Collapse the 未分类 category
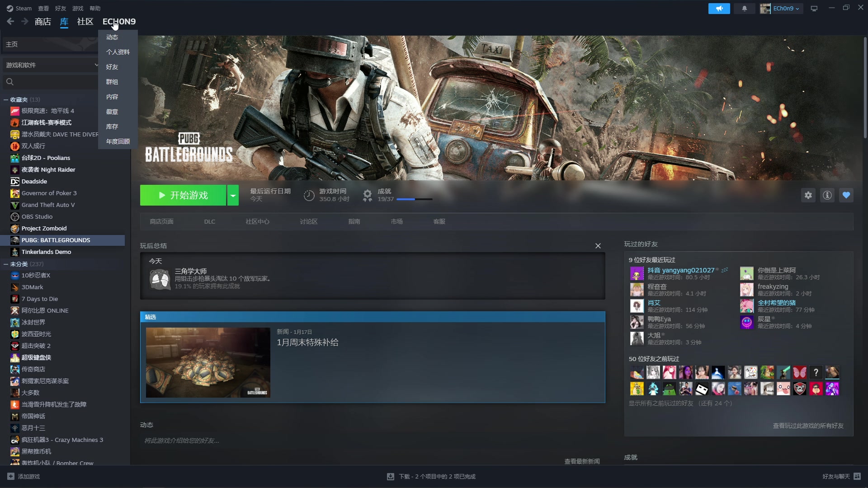This screenshot has width=868, height=488. coord(6,264)
